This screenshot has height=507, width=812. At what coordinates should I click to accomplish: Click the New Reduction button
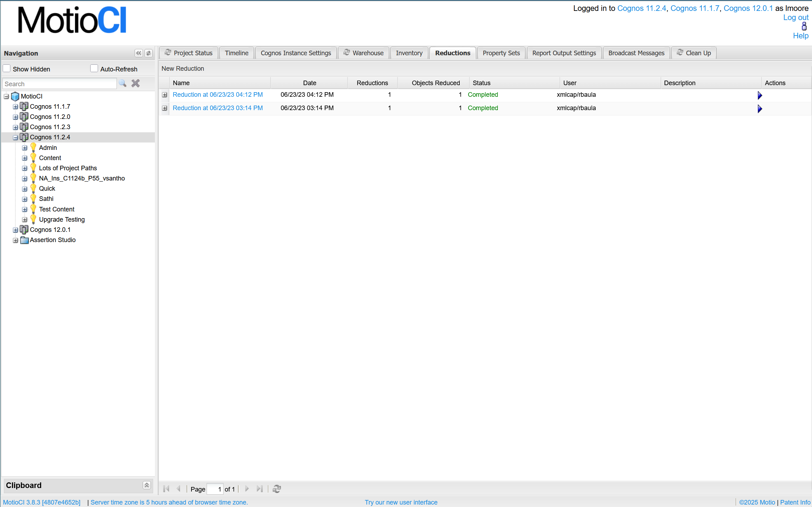[183, 69]
